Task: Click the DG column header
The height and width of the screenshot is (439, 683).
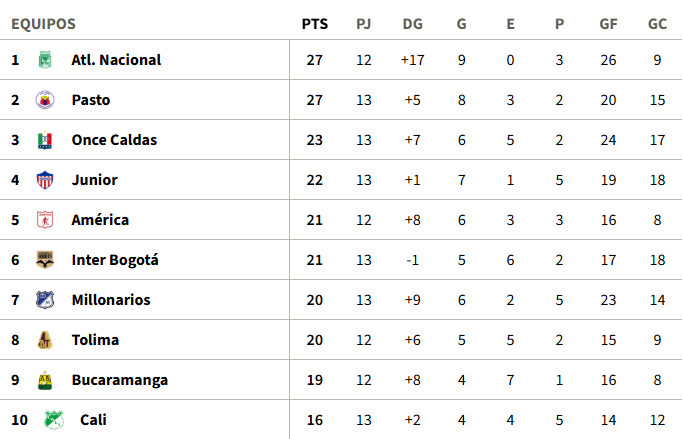Action: pyautogui.click(x=412, y=24)
